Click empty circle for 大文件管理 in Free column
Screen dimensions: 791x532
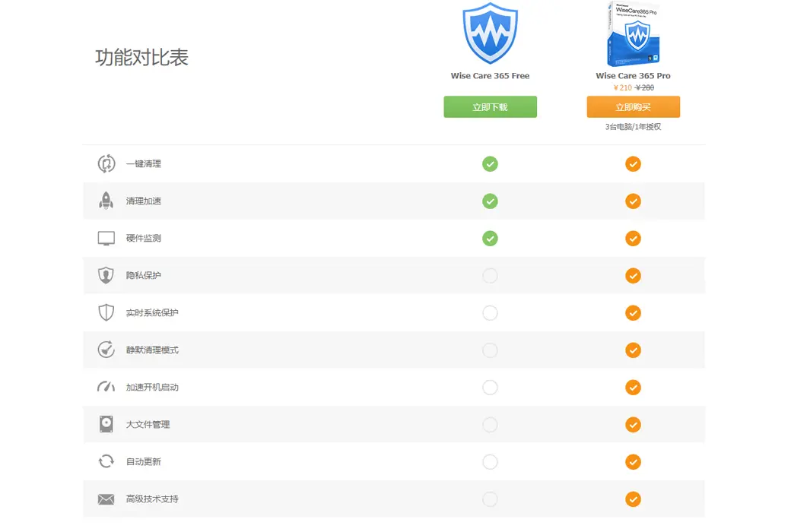[x=490, y=425]
